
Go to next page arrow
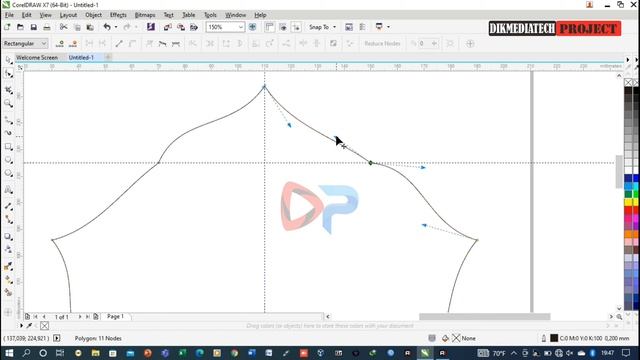[x=80, y=317]
